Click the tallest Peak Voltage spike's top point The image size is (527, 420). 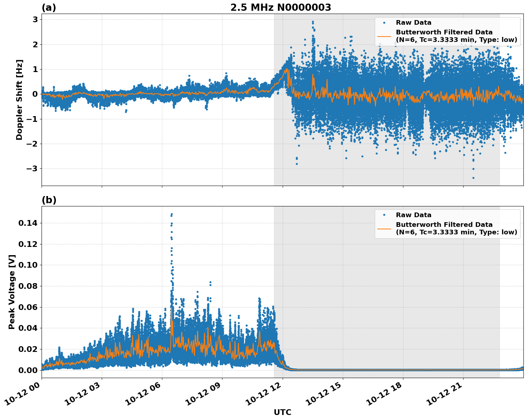pos(172,214)
